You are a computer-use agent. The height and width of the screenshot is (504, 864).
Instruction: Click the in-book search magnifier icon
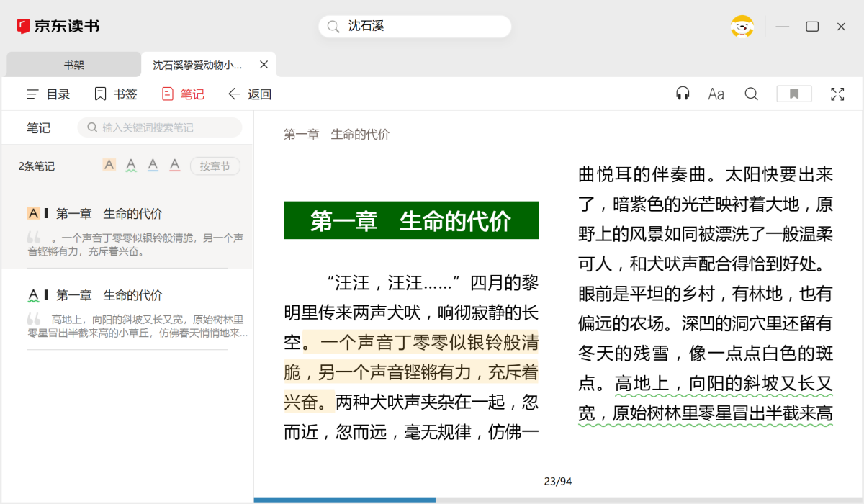751,94
